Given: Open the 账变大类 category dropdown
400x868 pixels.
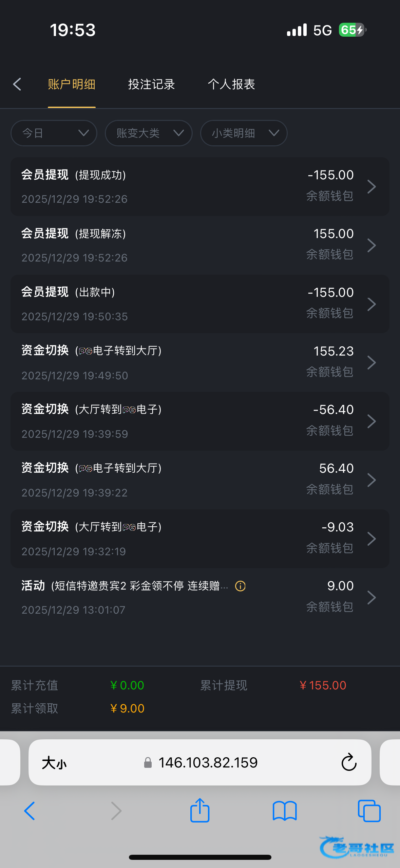Looking at the screenshot, I should point(149,133).
